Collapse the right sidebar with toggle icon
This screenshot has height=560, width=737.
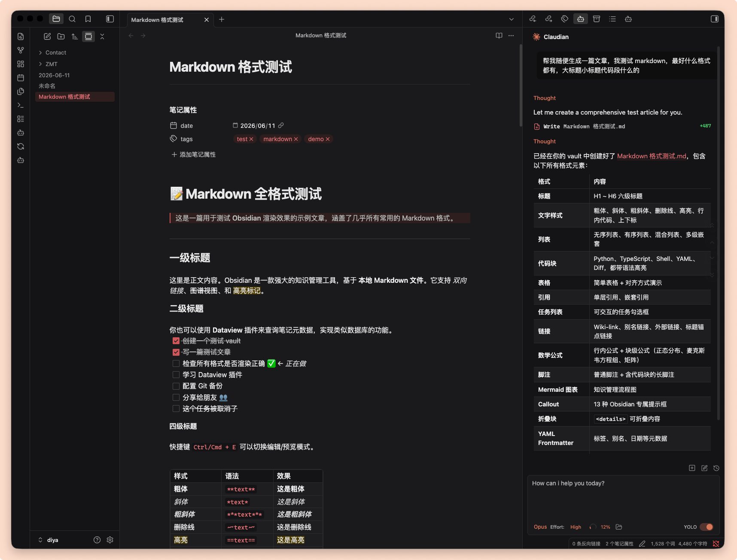715,19
